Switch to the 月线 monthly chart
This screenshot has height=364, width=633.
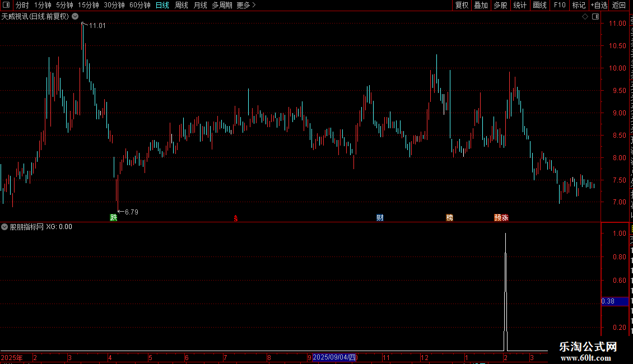coord(200,5)
